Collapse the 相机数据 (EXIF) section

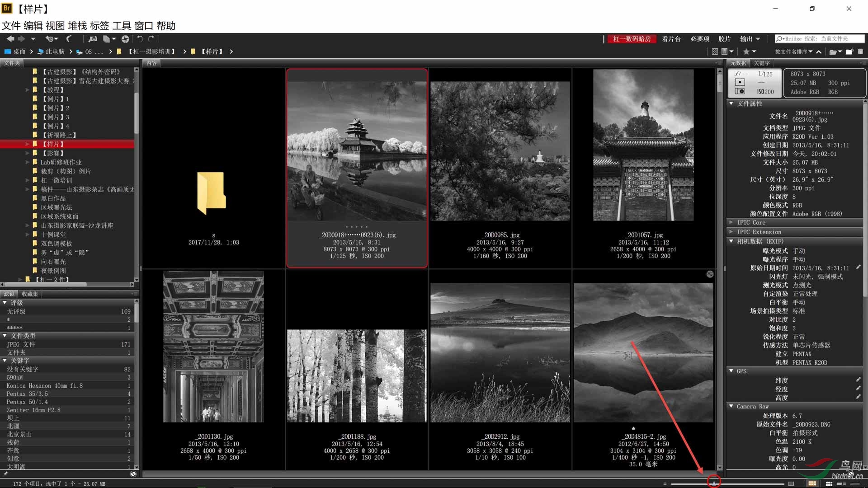pos(731,241)
